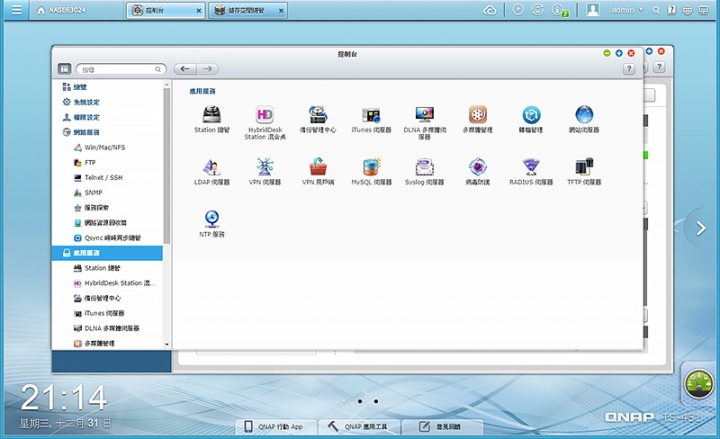
Task: Open RADIUS Server icon
Action: click(531, 167)
